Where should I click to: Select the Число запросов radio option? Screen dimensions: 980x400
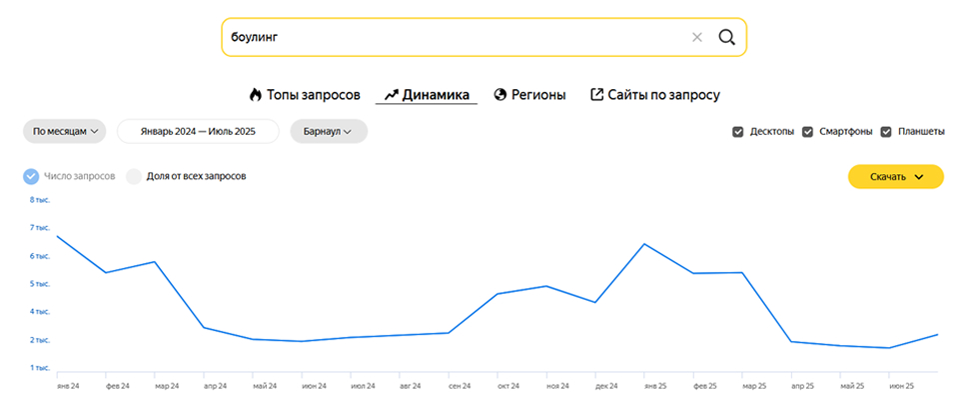31,176
